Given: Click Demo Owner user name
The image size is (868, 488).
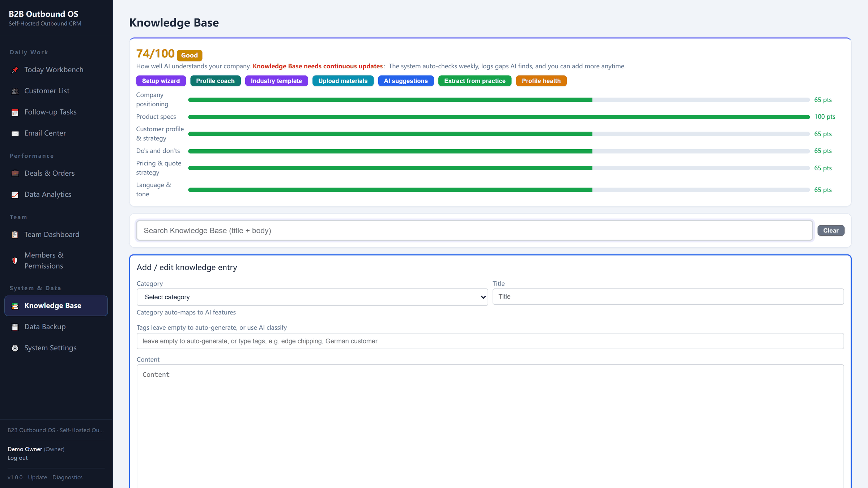Looking at the screenshot, I should [25, 449].
